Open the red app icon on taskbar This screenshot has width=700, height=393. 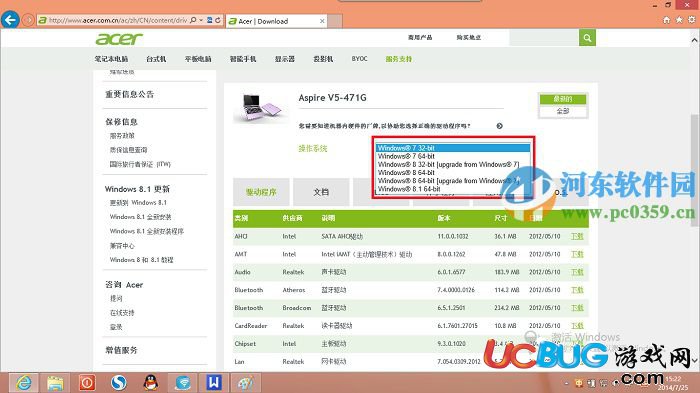tap(87, 383)
